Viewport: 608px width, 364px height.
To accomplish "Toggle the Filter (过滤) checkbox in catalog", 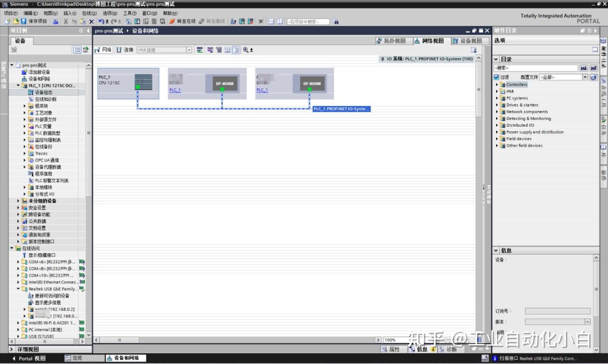I will pos(496,77).
